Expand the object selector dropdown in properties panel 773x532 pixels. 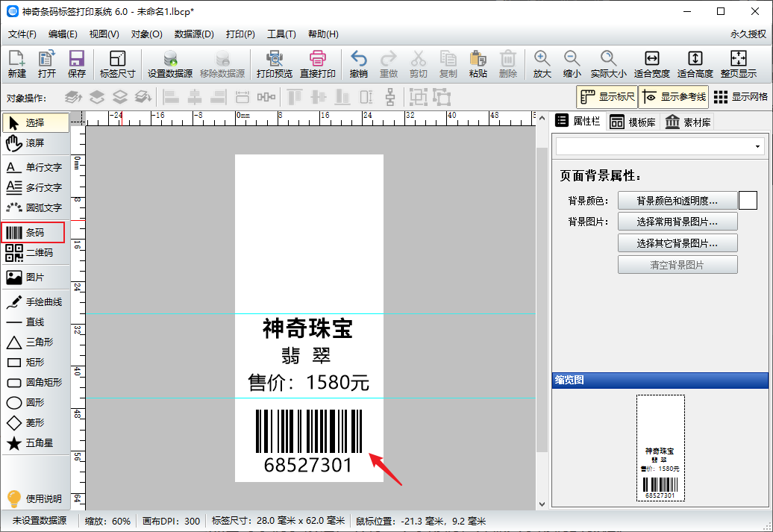(x=757, y=146)
